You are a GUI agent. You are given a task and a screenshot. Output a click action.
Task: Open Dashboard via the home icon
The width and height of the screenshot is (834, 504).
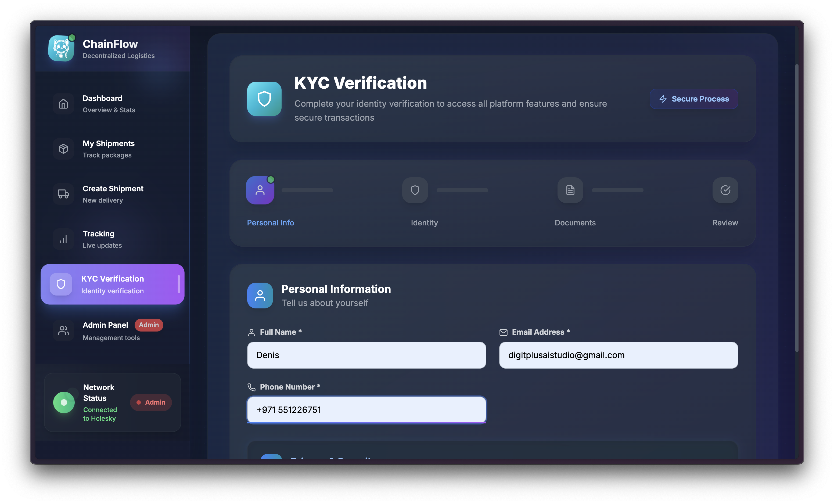[x=63, y=104]
